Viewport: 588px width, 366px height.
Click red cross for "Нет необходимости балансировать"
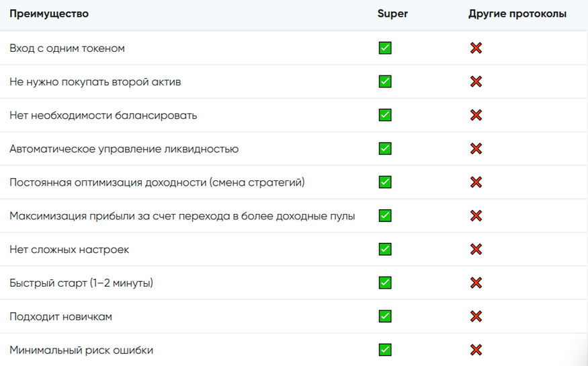click(476, 115)
